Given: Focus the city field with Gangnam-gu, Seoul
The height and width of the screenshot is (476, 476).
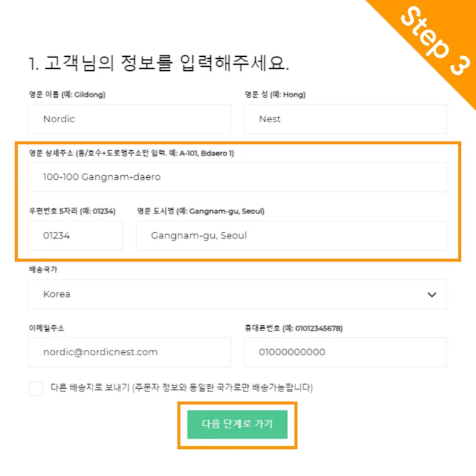Looking at the screenshot, I should pyautogui.click(x=291, y=235).
